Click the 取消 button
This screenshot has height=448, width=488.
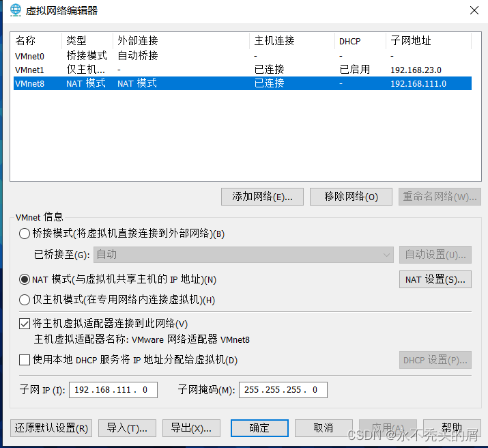[x=324, y=428]
